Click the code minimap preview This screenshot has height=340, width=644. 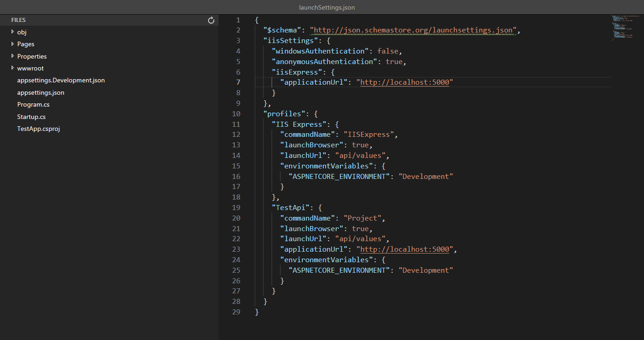pos(625,28)
